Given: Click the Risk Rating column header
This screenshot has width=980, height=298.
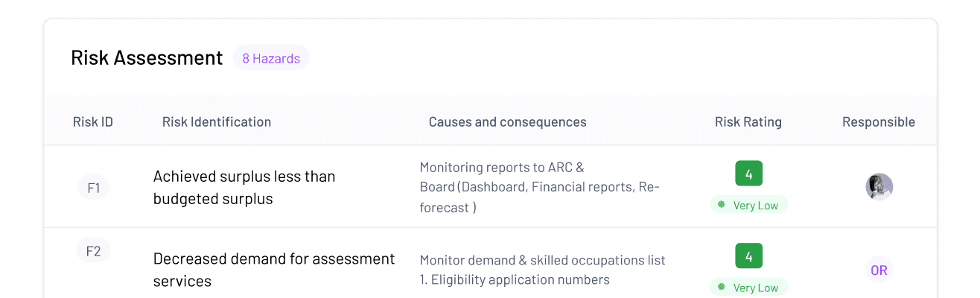Looking at the screenshot, I should pyautogui.click(x=748, y=122).
